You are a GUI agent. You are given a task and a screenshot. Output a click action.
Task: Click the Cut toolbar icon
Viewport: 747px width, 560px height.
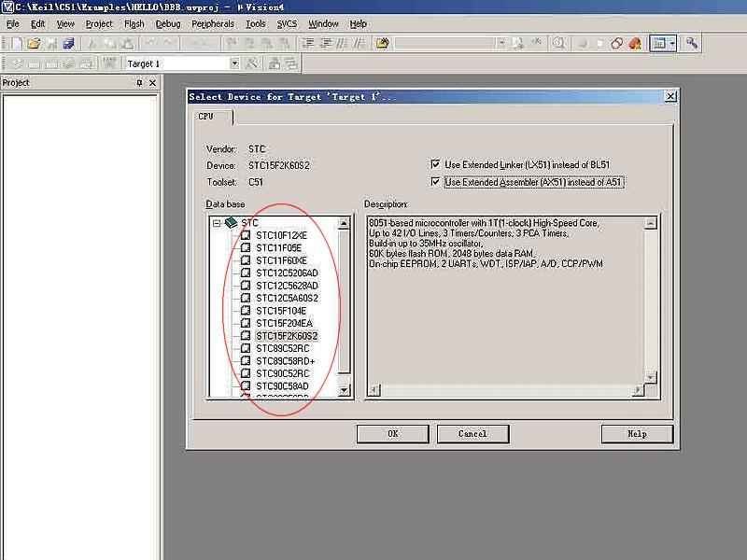pyautogui.click(x=92, y=44)
